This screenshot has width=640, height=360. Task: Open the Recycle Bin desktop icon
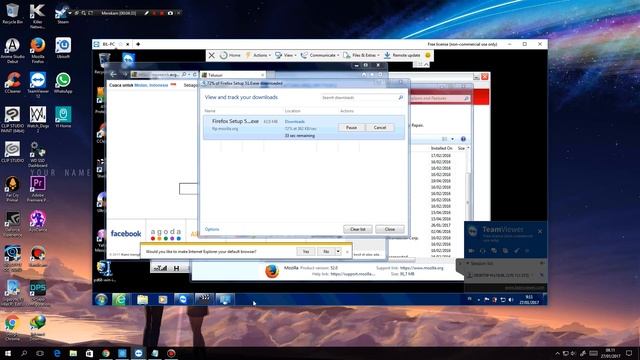pos(12,13)
